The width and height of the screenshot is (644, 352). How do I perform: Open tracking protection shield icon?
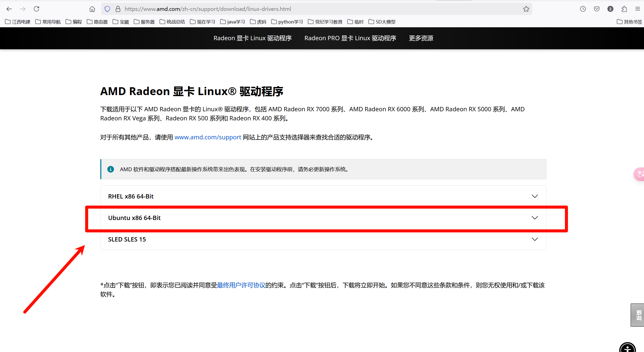point(107,9)
